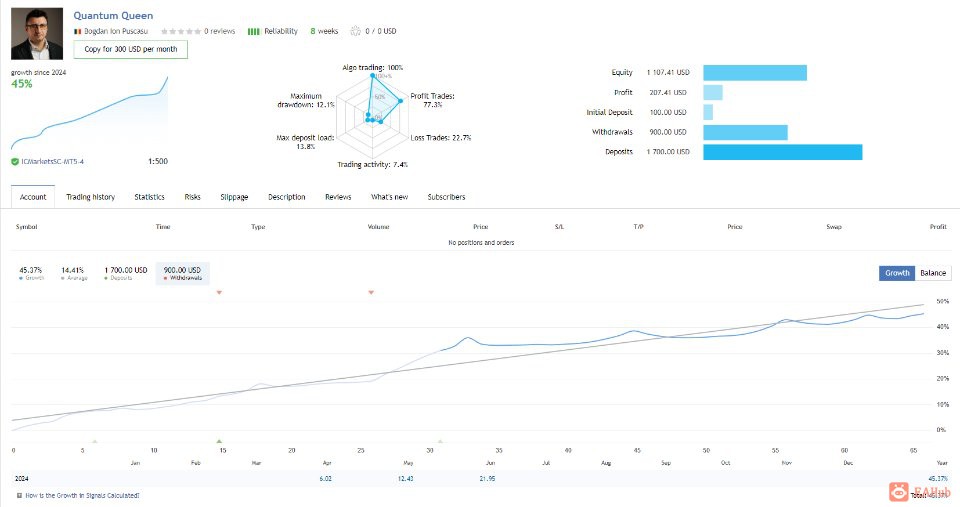Click the 2024 year row label
The width and height of the screenshot is (960, 507).
click(x=21, y=479)
